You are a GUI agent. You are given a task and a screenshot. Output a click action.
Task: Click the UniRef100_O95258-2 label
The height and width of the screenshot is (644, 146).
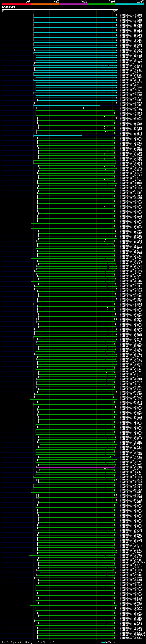tap(133, 633)
